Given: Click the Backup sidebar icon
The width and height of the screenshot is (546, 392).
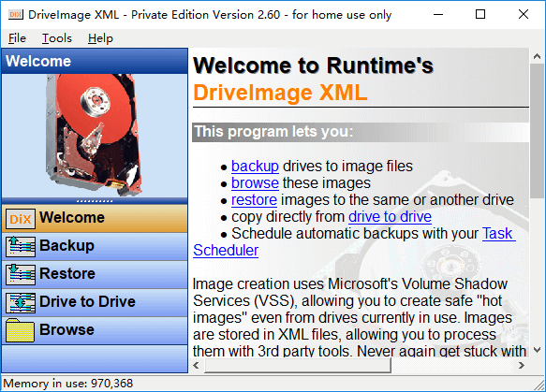Looking at the screenshot, I should pyautogui.click(x=21, y=247).
